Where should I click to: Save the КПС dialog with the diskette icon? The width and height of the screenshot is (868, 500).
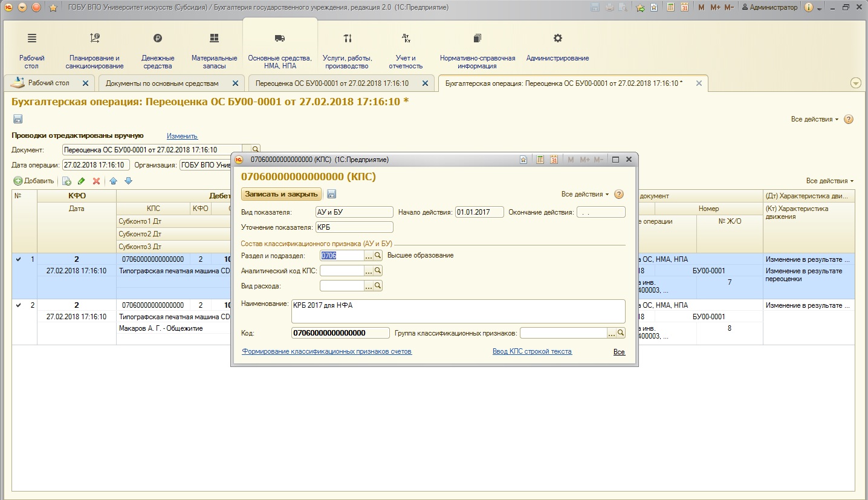coord(331,194)
